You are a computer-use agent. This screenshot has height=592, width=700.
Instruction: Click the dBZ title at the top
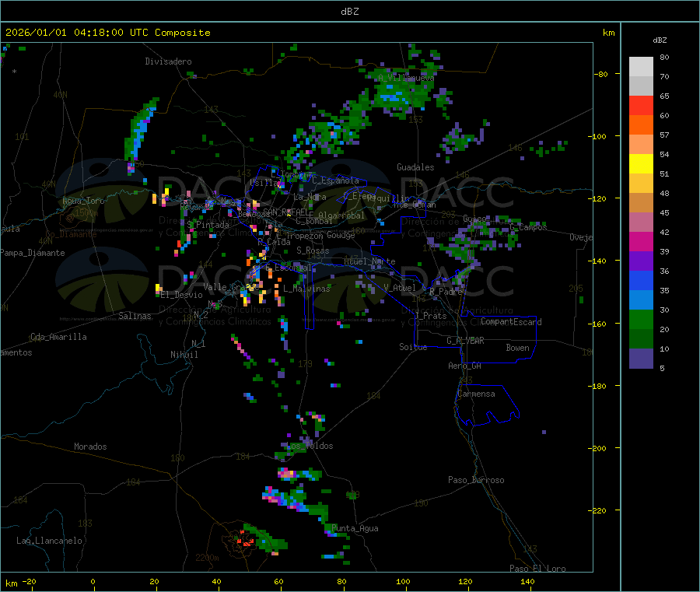point(349,12)
